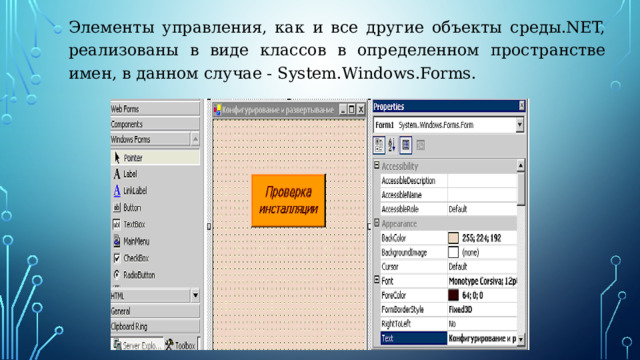Pick the TextBox control icon
The image size is (640, 360).
click(x=117, y=224)
